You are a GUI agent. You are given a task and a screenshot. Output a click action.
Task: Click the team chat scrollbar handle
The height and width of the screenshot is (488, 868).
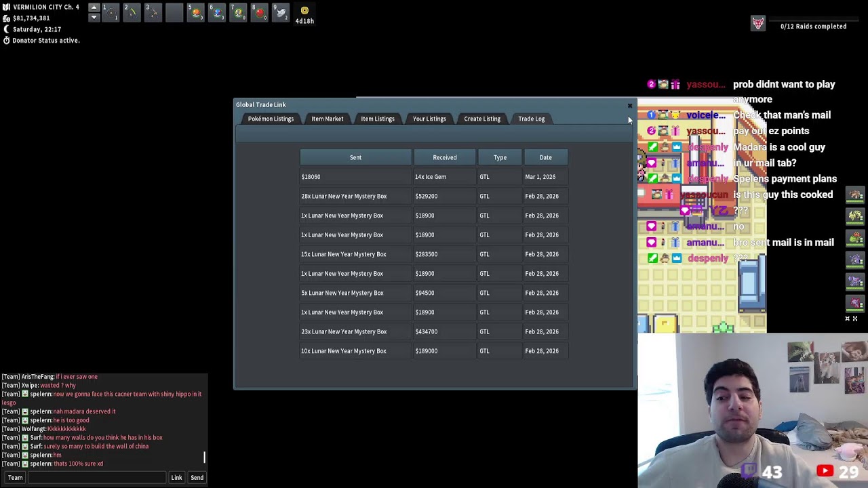(204, 457)
